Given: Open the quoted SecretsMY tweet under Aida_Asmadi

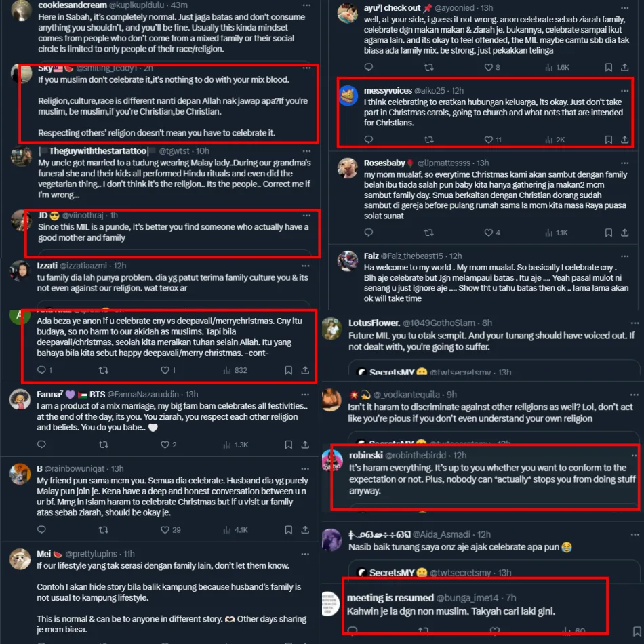Looking at the screenshot, I should (x=494, y=571).
